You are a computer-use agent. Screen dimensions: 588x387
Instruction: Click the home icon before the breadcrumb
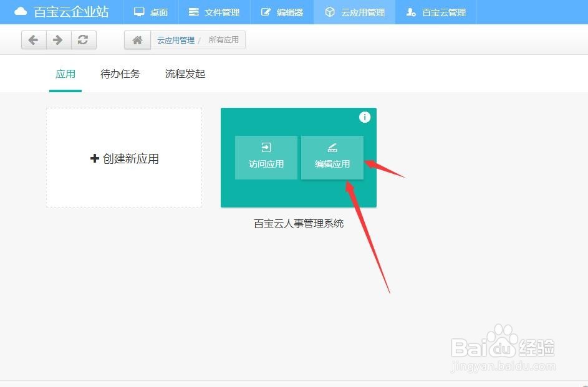137,39
